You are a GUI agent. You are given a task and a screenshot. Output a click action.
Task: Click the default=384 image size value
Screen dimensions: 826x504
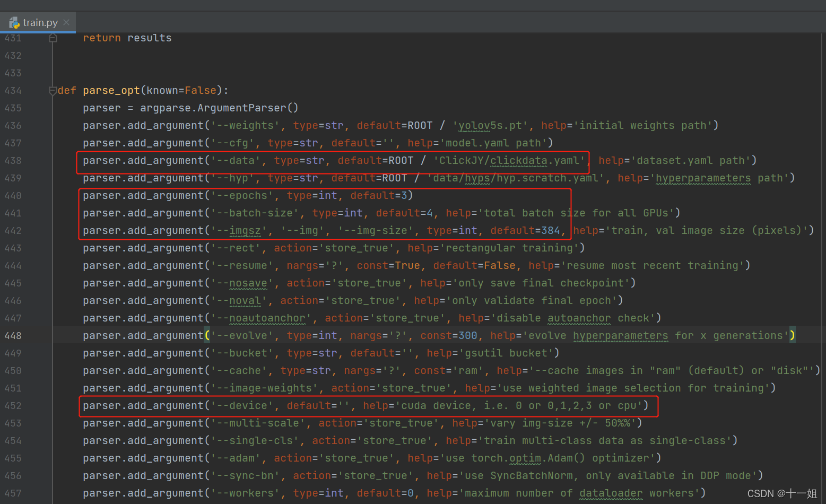(525, 231)
